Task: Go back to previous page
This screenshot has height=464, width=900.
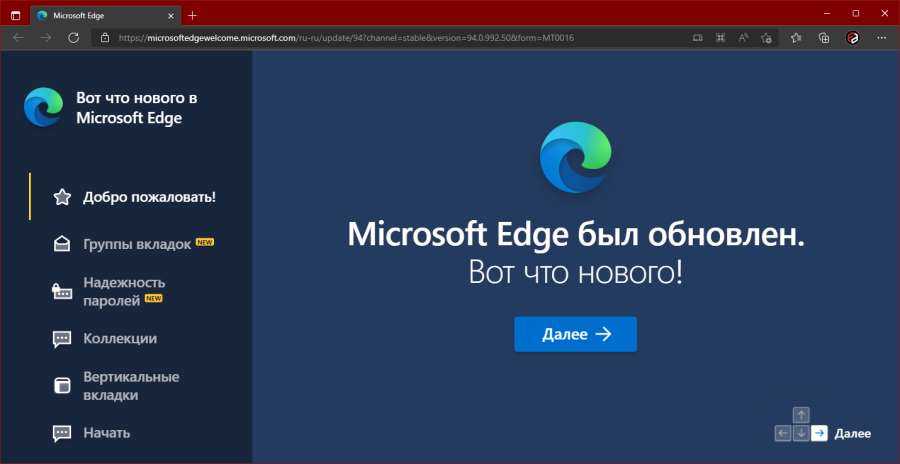Action: [18, 38]
